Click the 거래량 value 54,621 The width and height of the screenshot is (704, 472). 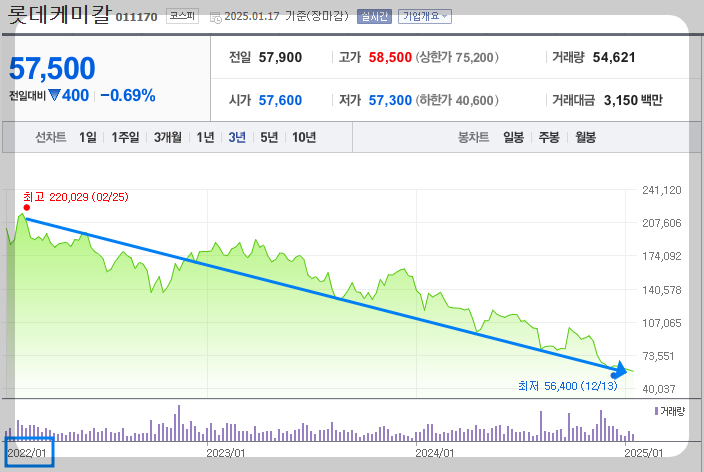tap(614, 57)
